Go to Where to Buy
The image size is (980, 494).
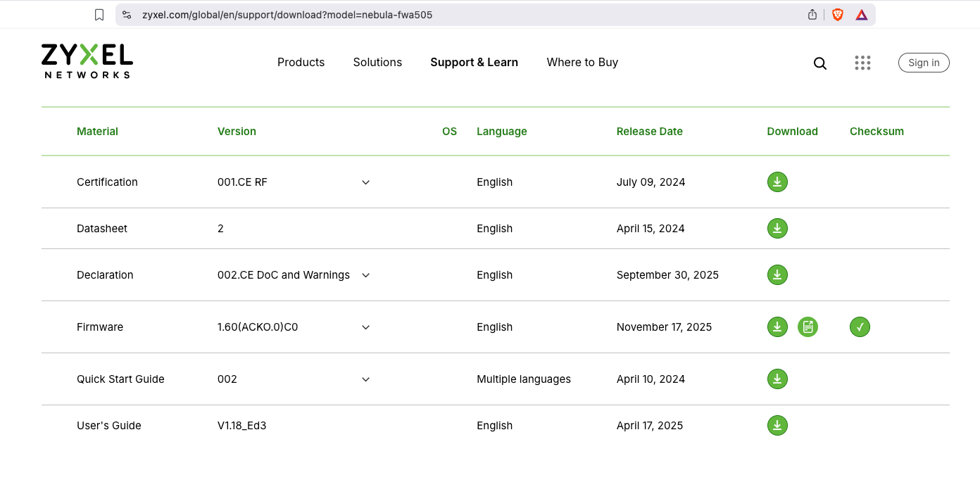(582, 63)
